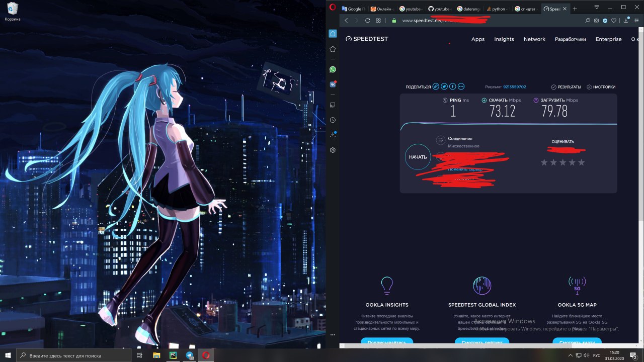The height and width of the screenshot is (362, 644).
Task: Switch to the Google Переводчик tab
Action: coord(354,9)
